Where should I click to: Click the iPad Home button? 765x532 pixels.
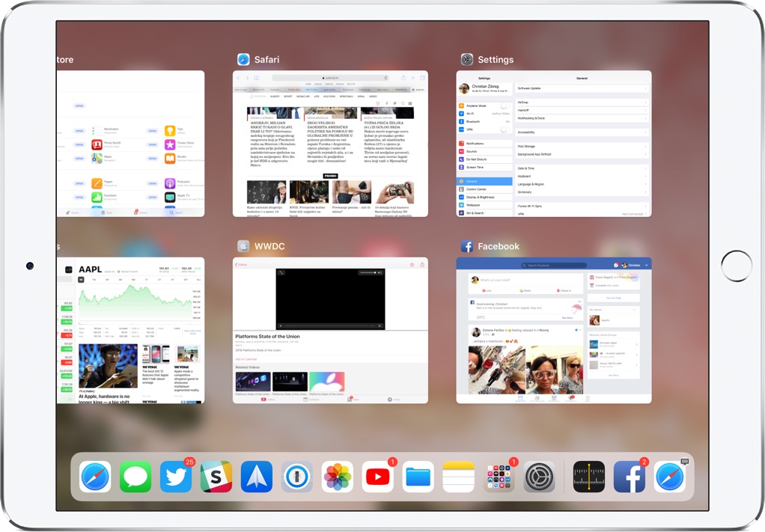[x=737, y=266]
